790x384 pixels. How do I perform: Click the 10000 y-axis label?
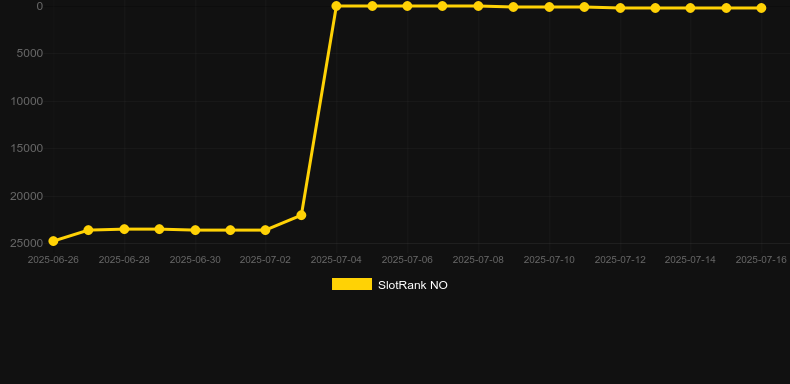tap(27, 101)
